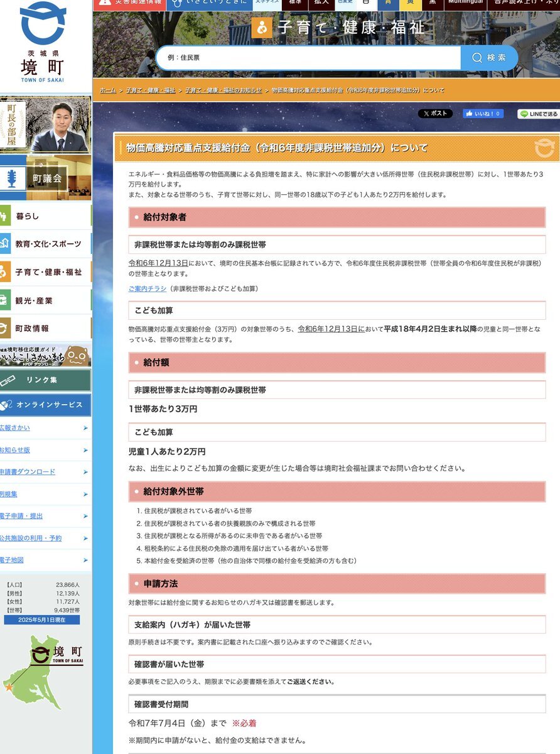Click the 児童1人あたり2万円 text
The width and height of the screenshot is (560, 754).
(x=167, y=452)
